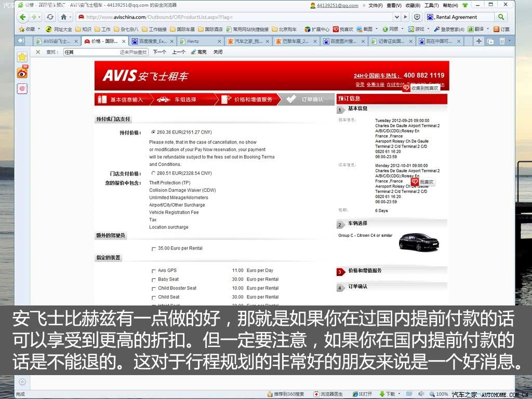Open the mail @ icon in the sidebar
The width and height of the screenshot is (532, 399).
[22, 88]
